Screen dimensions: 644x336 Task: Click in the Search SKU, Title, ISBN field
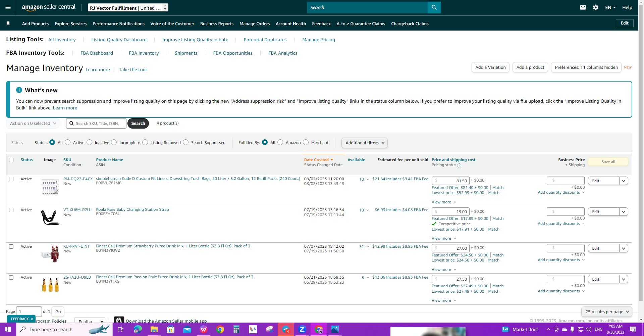[x=96, y=124]
